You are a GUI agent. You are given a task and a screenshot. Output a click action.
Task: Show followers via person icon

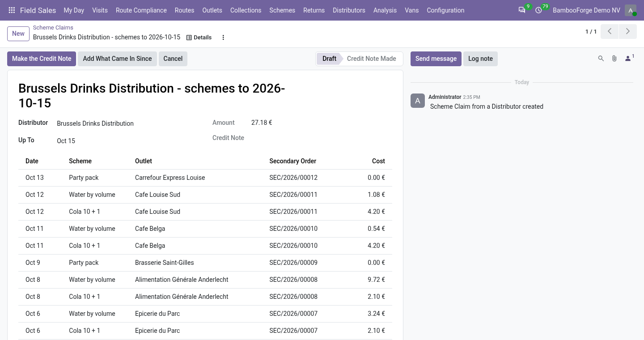[x=629, y=59]
